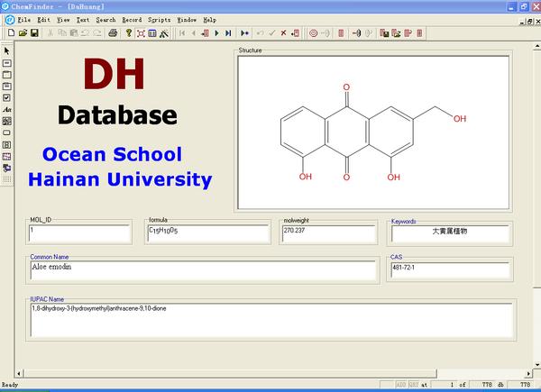The height and width of the screenshot is (392, 541).
Task: Click the go-to-record arrow with dot
Action: pyautogui.click(x=244, y=33)
